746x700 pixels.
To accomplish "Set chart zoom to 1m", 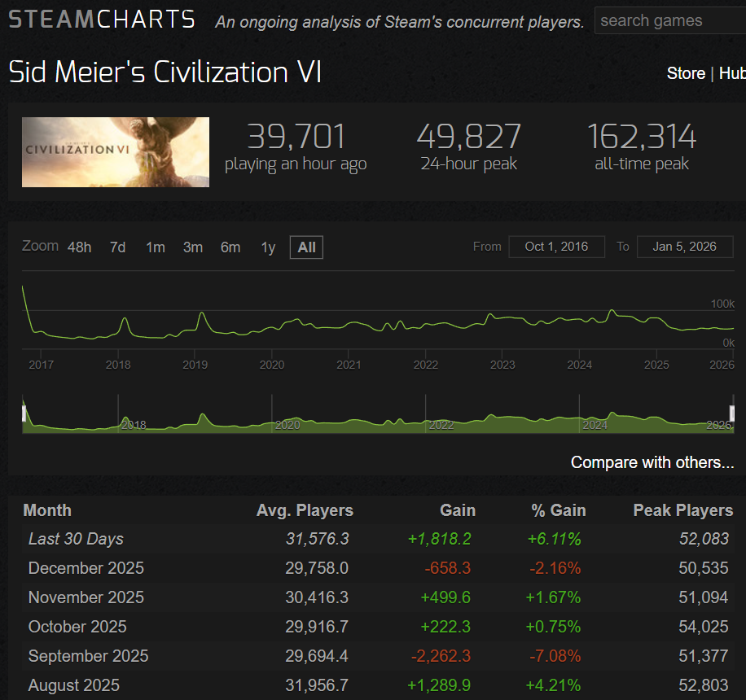I will pos(156,247).
